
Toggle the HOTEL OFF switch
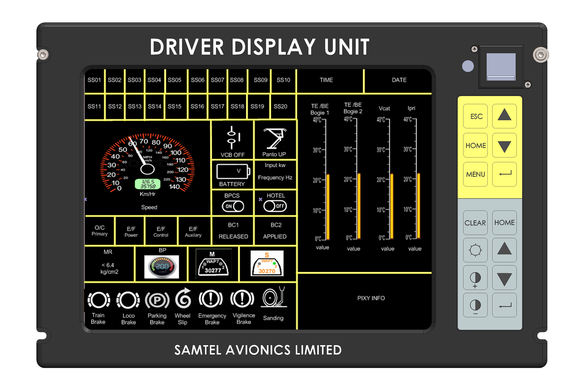275,206
